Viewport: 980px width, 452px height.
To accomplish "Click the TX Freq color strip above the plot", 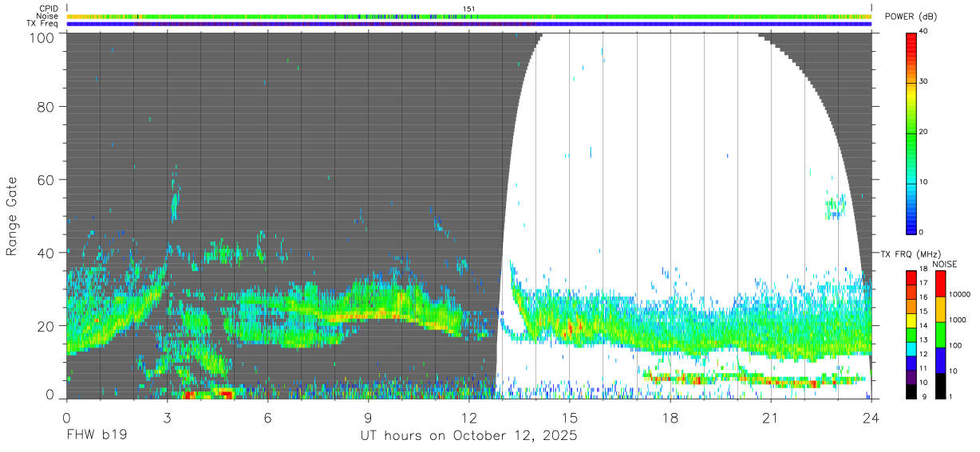I will point(468,24).
